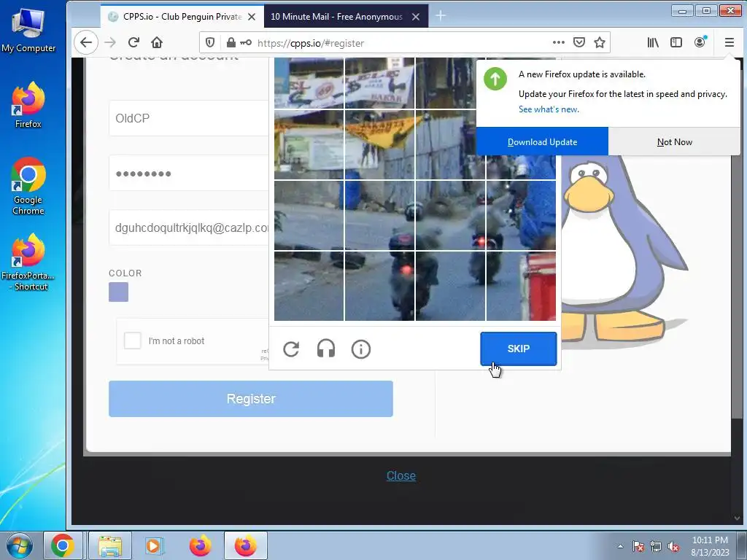The image size is (747, 560).
Task: Click the SKIP button in captcha
Action: click(x=519, y=349)
